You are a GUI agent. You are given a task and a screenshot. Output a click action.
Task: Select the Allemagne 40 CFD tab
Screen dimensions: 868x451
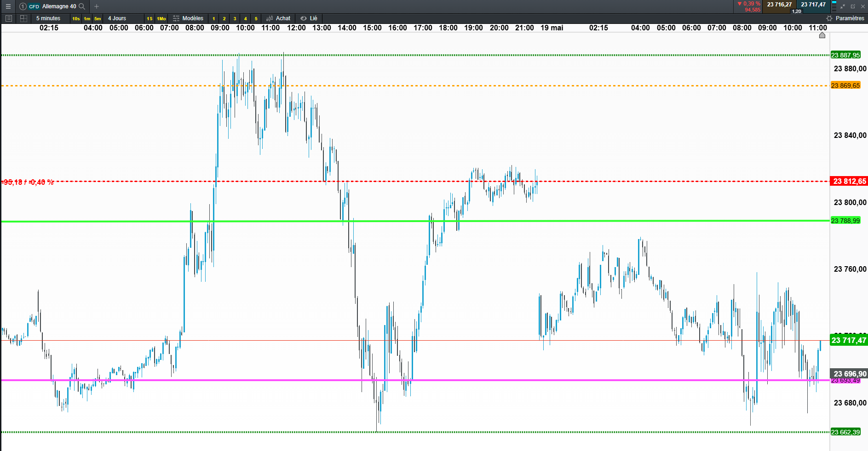point(52,6)
